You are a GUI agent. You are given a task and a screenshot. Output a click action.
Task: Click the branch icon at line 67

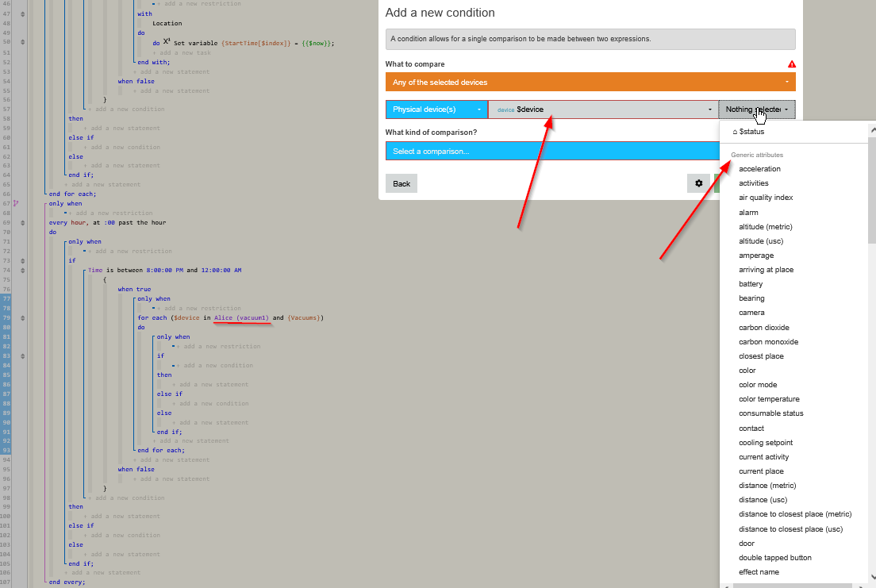[x=16, y=203]
